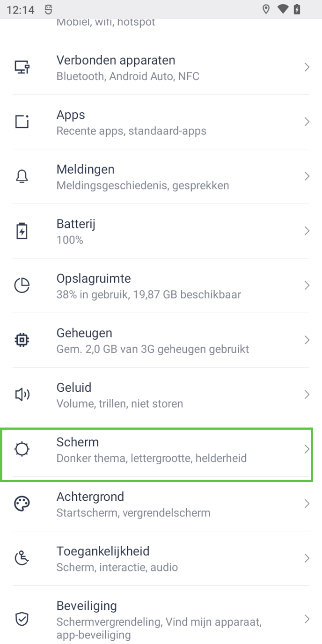Tap the Verbonden apparaten devices icon

22,67
